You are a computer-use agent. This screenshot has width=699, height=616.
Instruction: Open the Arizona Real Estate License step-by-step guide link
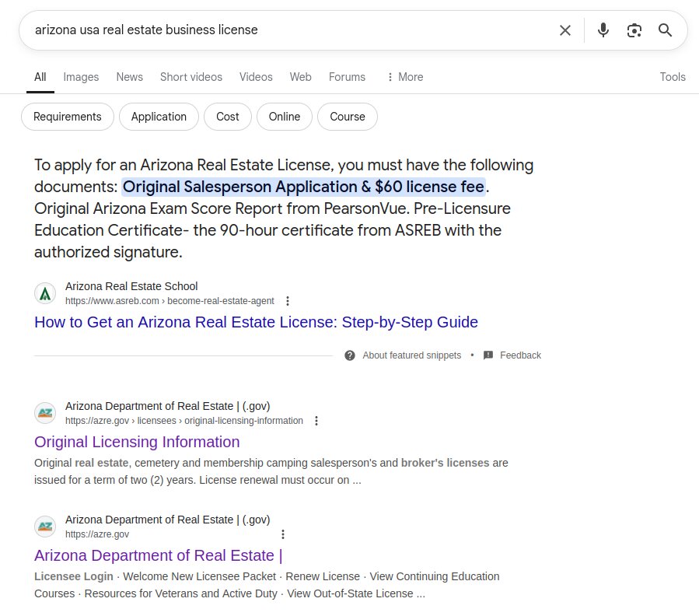(x=256, y=322)
